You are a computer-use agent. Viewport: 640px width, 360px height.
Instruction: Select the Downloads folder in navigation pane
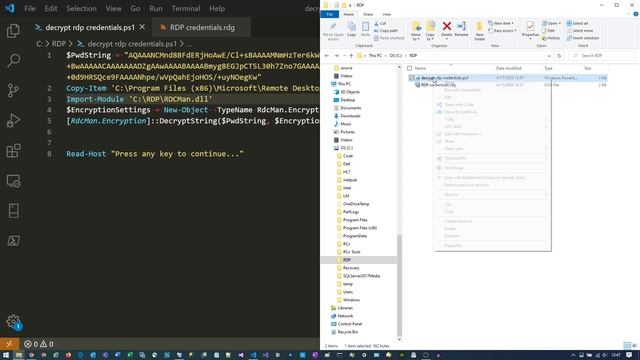[350, 116]
